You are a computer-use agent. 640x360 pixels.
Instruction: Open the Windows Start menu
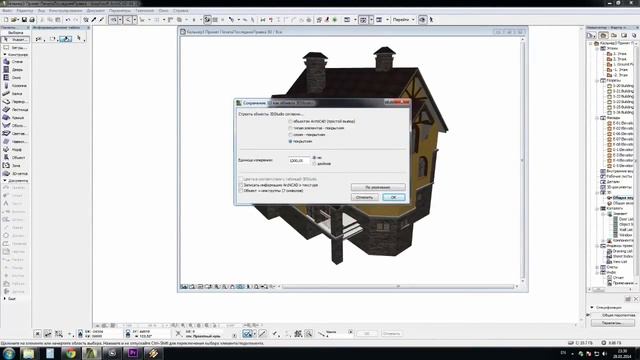pos(9,353)
